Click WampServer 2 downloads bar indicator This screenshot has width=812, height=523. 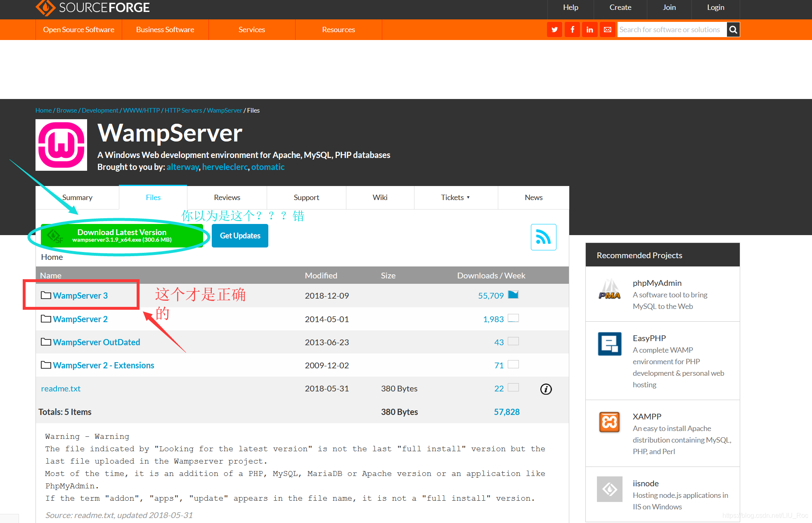(513, 318)
